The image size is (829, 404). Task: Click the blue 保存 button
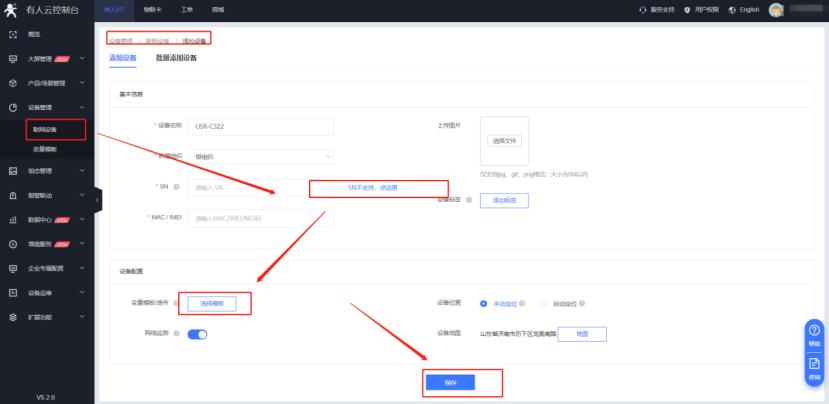click(x=450, y=383)
